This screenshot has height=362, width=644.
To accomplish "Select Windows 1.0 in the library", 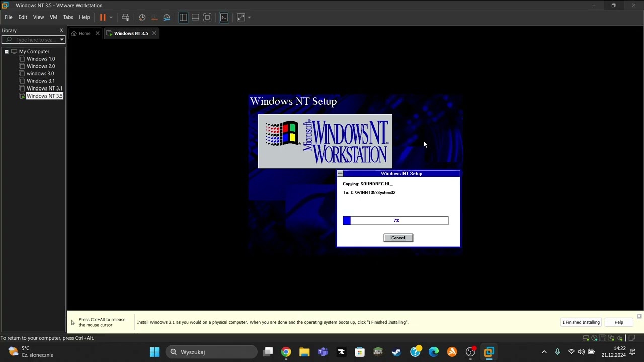I will click(x=41, y=59).
